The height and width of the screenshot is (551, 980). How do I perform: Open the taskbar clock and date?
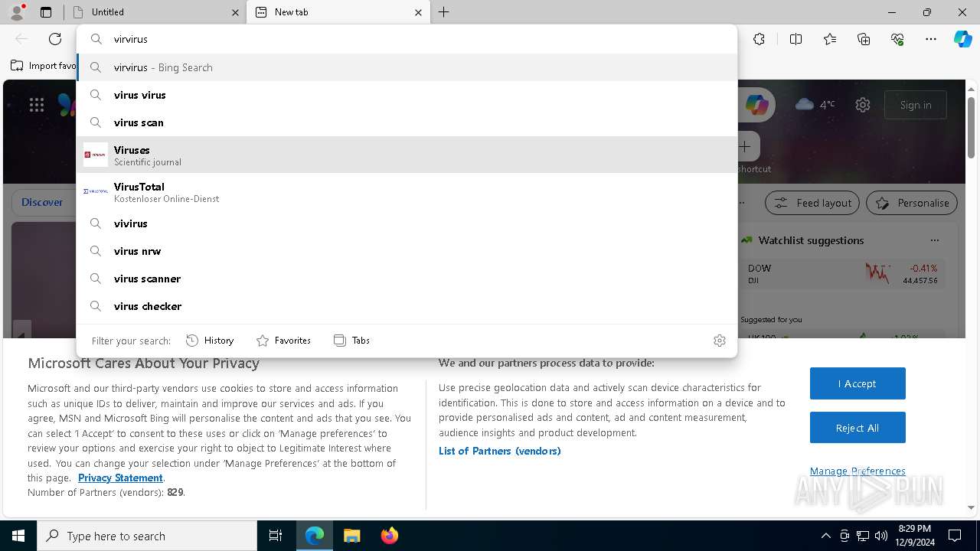(x=914, y=536)
